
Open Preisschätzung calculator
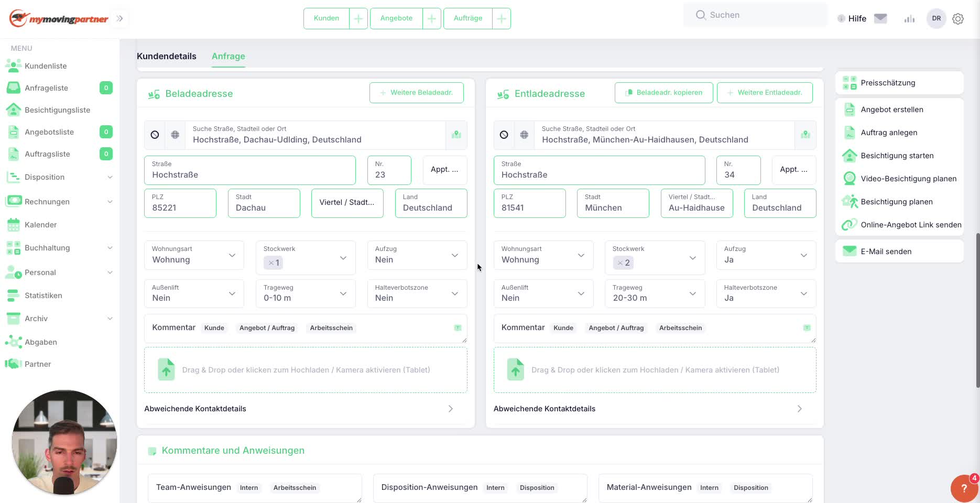(x=899, y=83)
